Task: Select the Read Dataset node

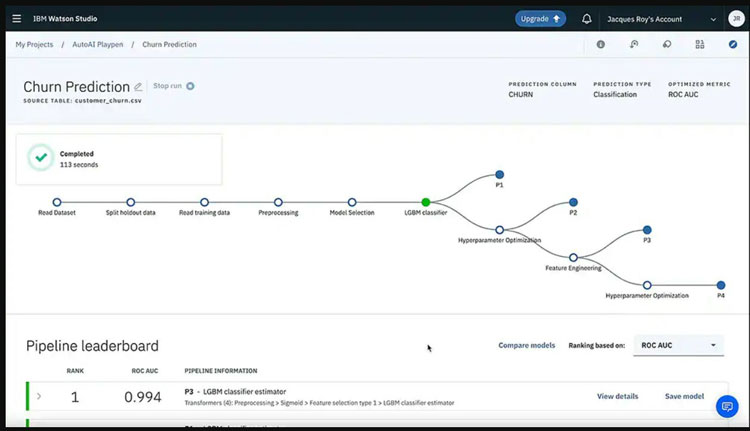Action: pyautogui.click(x=57, y=202)
